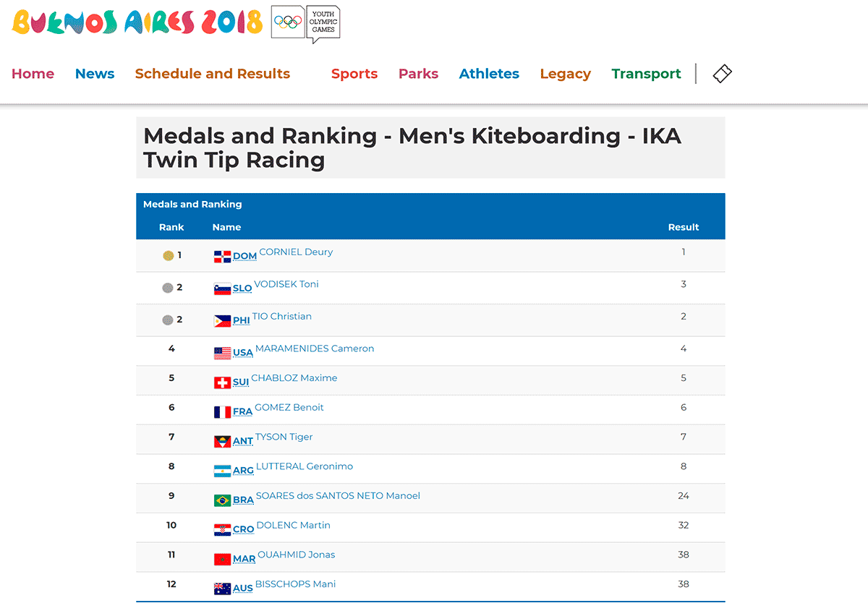
Task: Open athlete DOLENC Martin's profile
Action: click(x=294, y=526)
